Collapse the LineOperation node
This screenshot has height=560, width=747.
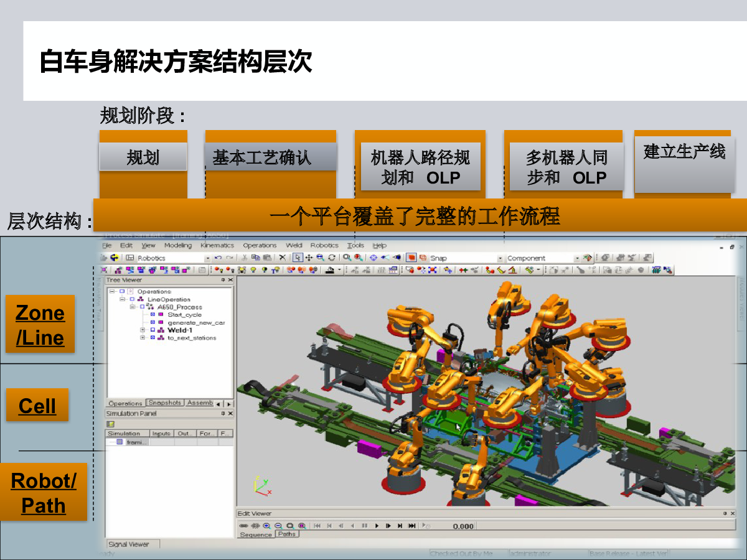tap(123, 299)
